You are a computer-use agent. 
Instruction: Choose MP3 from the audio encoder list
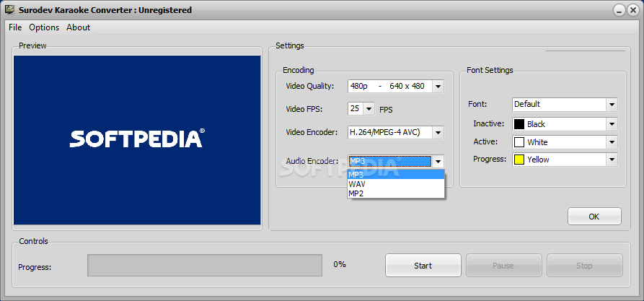coord(396,175)
